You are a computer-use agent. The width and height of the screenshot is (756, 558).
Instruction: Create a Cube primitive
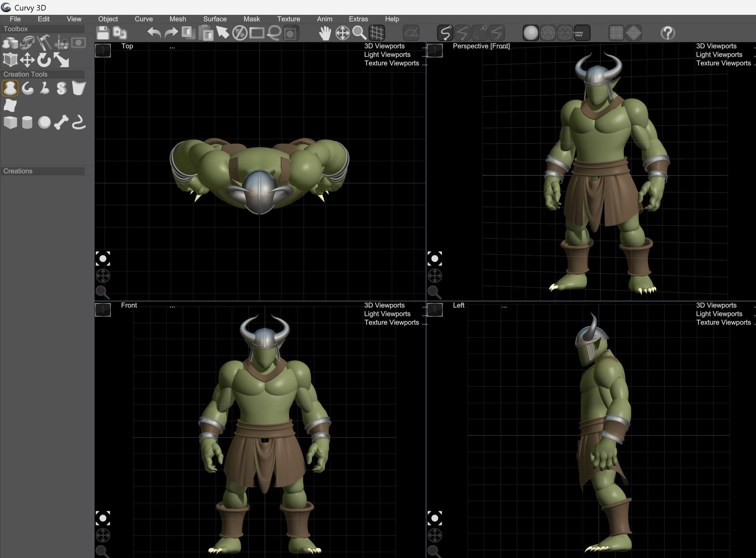(10, 122)
